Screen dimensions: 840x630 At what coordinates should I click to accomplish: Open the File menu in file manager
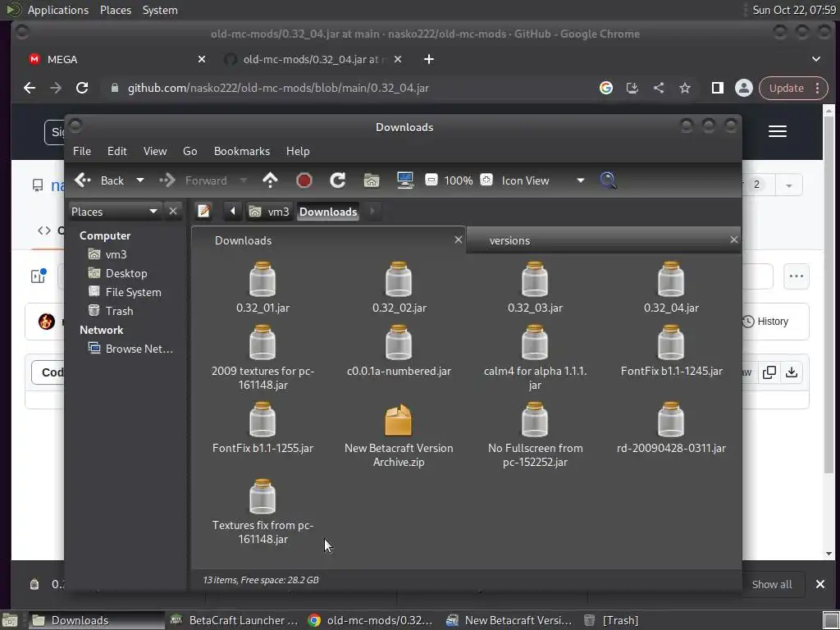(82, 151)
